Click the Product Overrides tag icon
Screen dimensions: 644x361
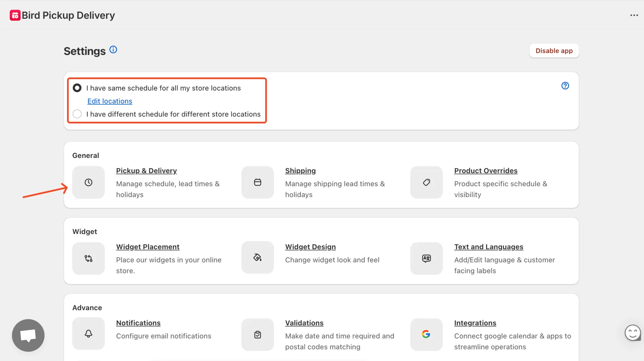tap(426, 182)
